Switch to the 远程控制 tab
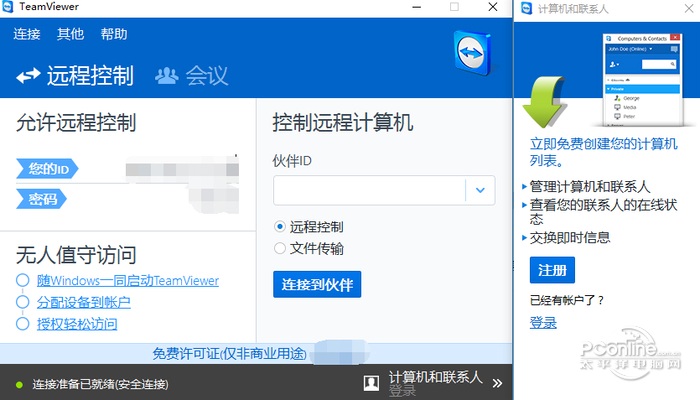This screenshot has height=400, width=700. pyautogui.click(x=75, y=75)
